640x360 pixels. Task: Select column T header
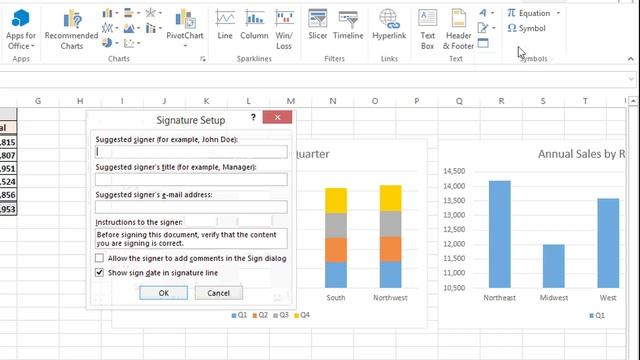585,101
